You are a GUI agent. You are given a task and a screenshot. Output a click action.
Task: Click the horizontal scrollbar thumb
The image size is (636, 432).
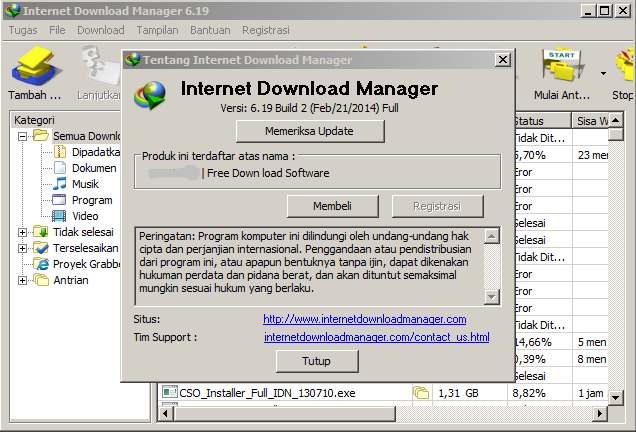click(284, 414)
